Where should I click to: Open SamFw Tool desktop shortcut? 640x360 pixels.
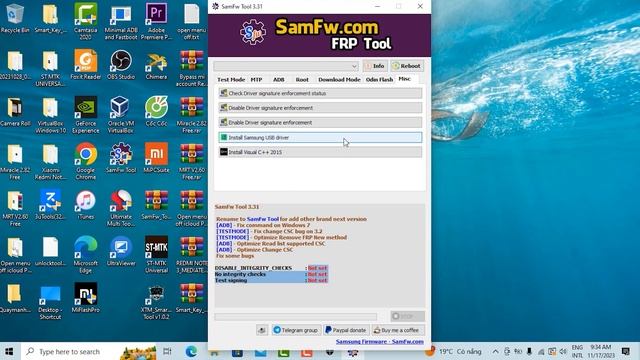[121, 158]
